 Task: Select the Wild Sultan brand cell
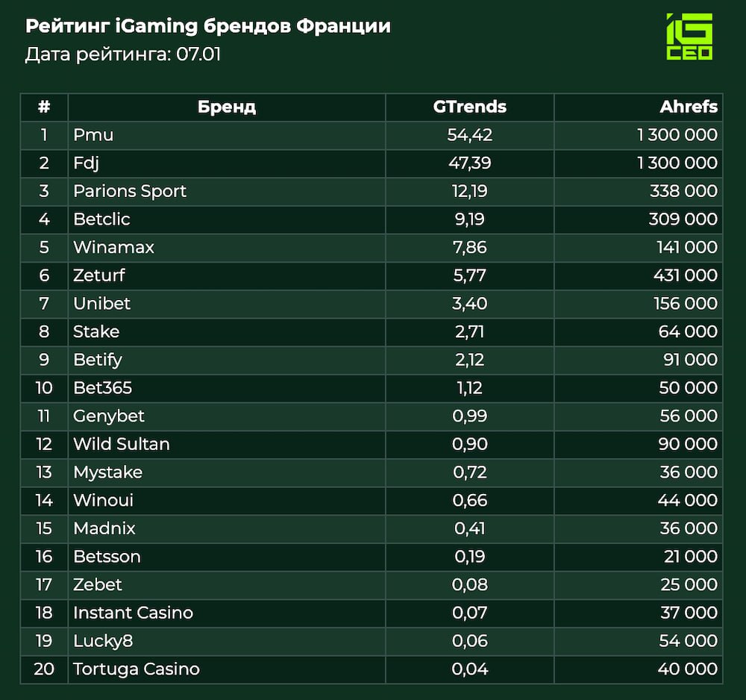[121, 444]
